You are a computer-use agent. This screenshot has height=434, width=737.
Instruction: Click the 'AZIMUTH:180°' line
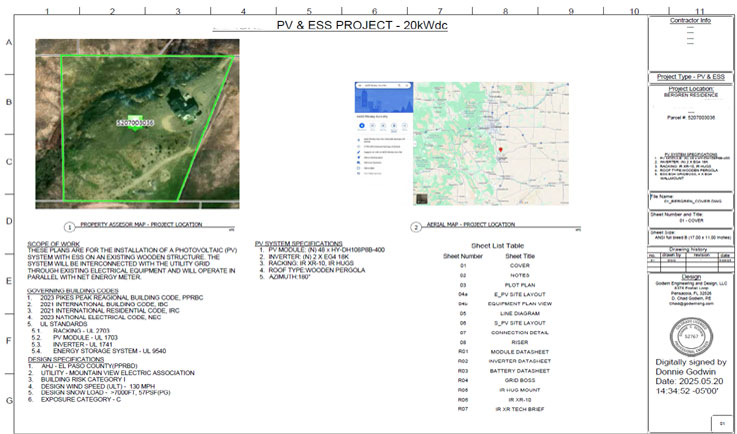(x=290, y=277)
